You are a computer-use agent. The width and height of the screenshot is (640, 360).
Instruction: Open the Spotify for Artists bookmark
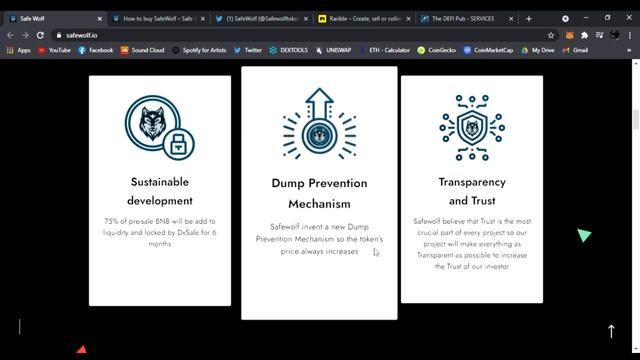tap(199, 50)
